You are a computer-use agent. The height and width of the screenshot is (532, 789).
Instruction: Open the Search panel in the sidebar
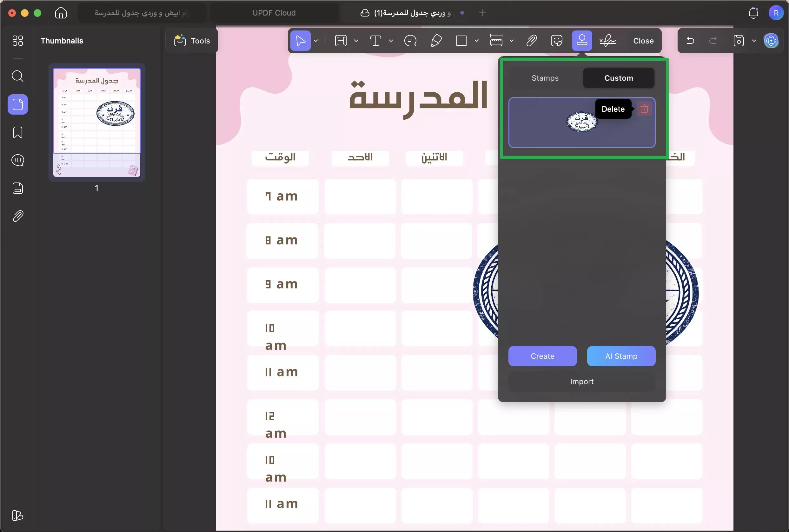click(18, 76)
